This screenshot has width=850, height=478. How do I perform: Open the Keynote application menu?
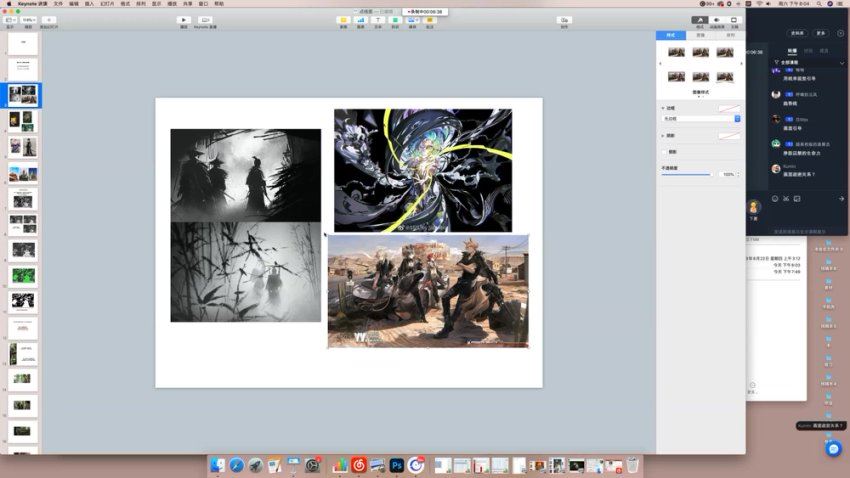[x=32, y=4]
